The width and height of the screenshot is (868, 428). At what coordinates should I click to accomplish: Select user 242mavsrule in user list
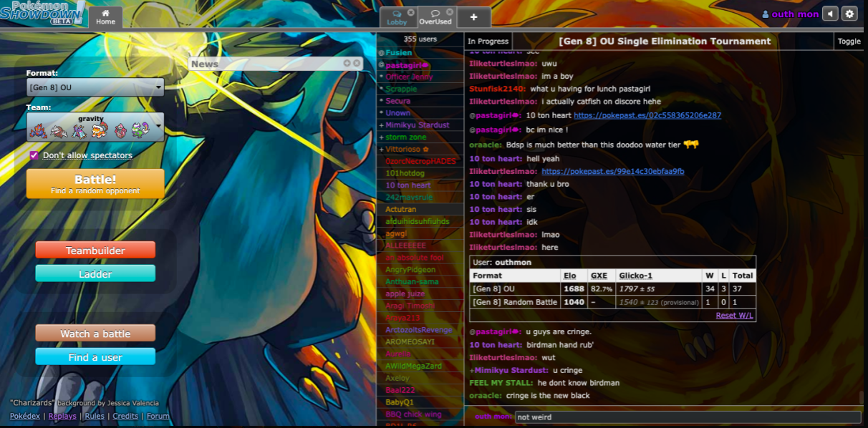(x=420, y=198)
